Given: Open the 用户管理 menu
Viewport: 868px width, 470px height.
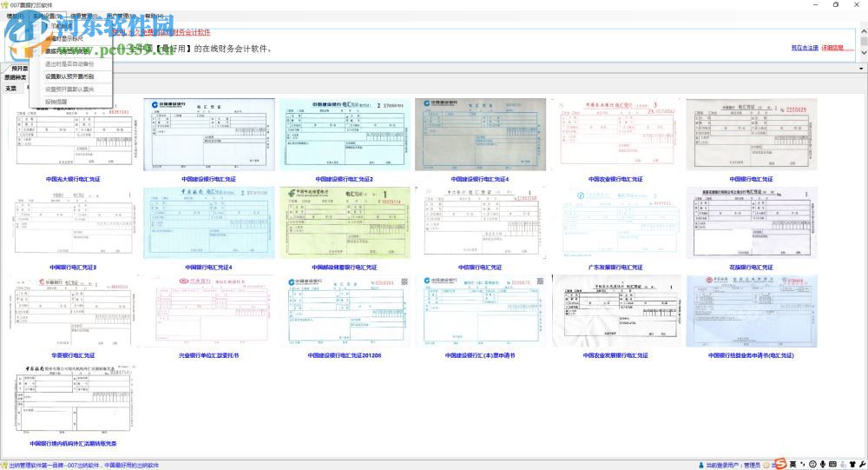Looking at the screenshot, I should coord(120,17).
